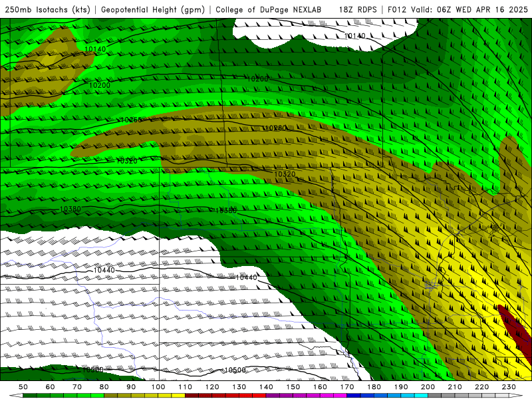Viewport: 532px width, 399px height.
Task: Click the 140 color bar label
Action: click(x=267, y=387)
